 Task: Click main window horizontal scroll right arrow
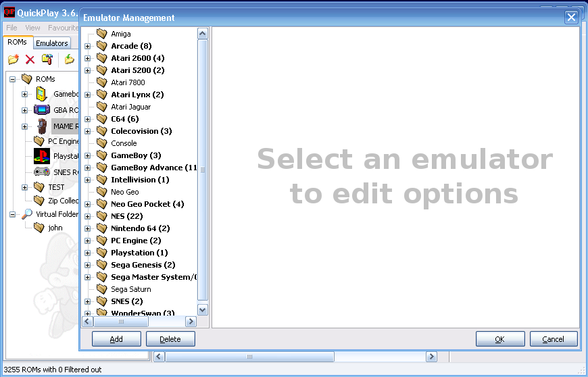coord(431,356)
